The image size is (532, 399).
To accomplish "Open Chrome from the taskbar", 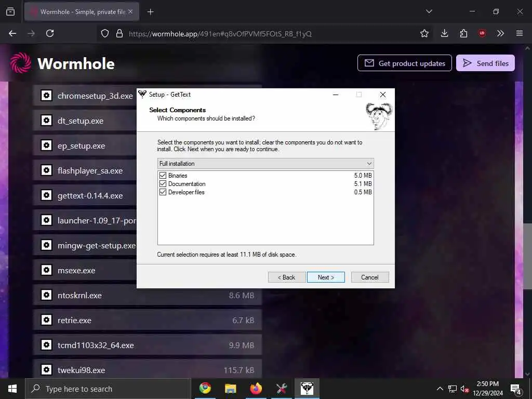I will 205,388.
